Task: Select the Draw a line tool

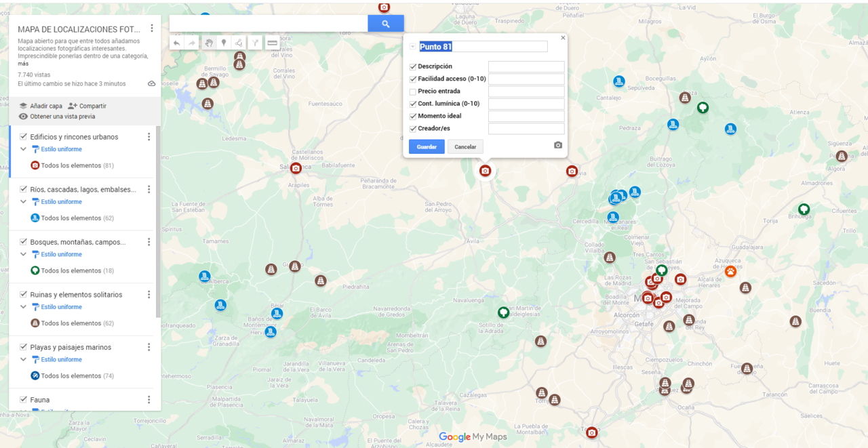Action: coord(239,43)
